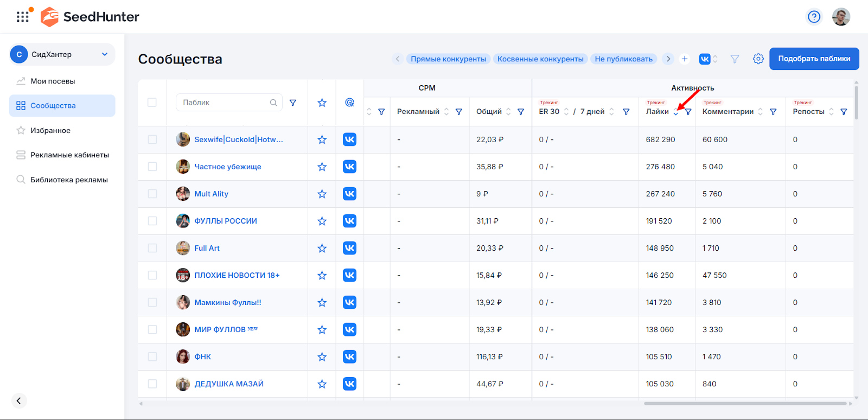Click the help question mark icon

point(814,17)
